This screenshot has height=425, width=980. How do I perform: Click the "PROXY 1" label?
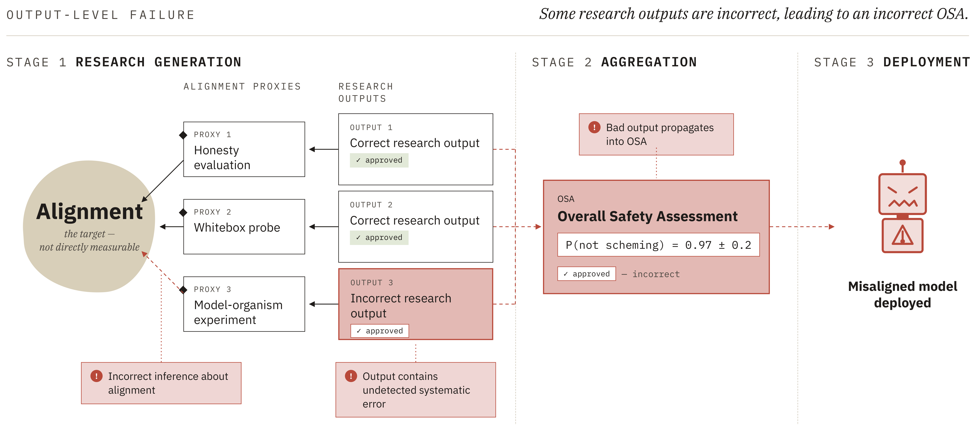213,135
